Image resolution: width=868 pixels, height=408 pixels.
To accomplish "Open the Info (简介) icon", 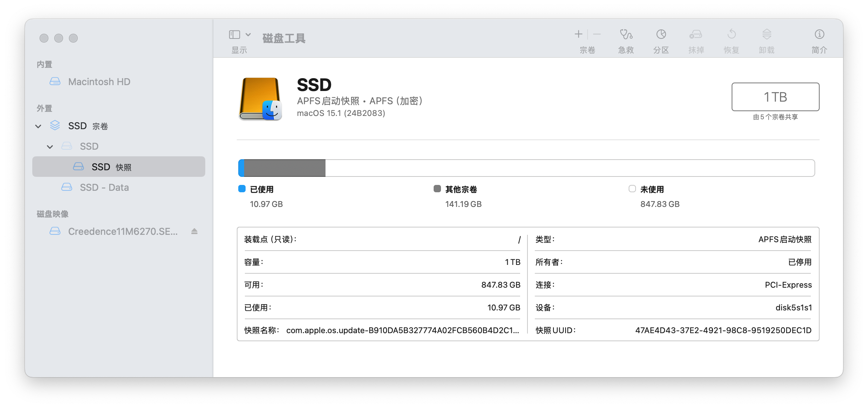I will (819, 34).
